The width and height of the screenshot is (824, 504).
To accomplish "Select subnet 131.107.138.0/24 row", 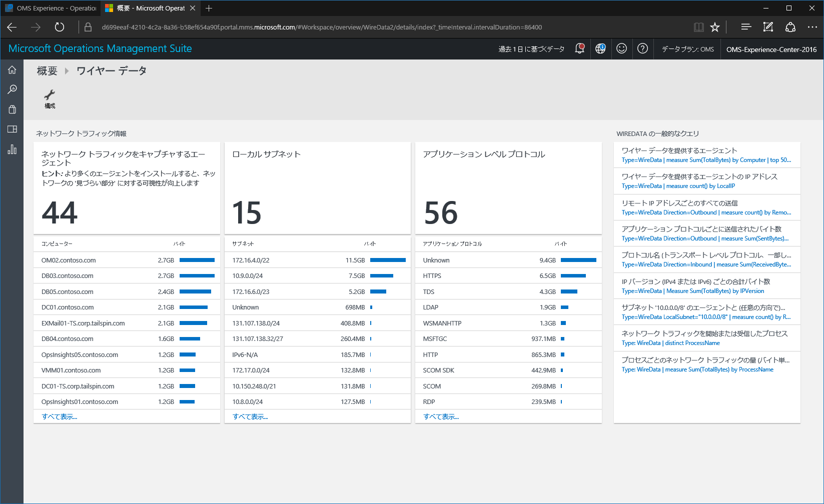I will (x=318, y=323).
